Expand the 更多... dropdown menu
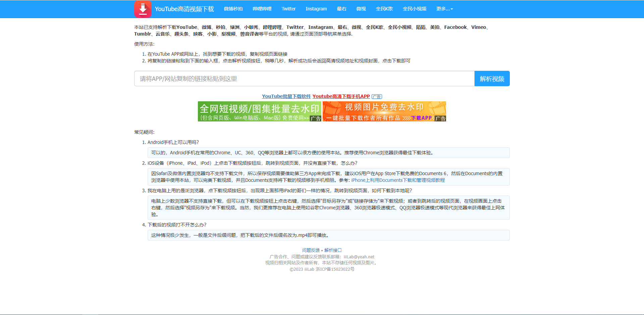This screenshot has height=315, width=644. (444, 9)
